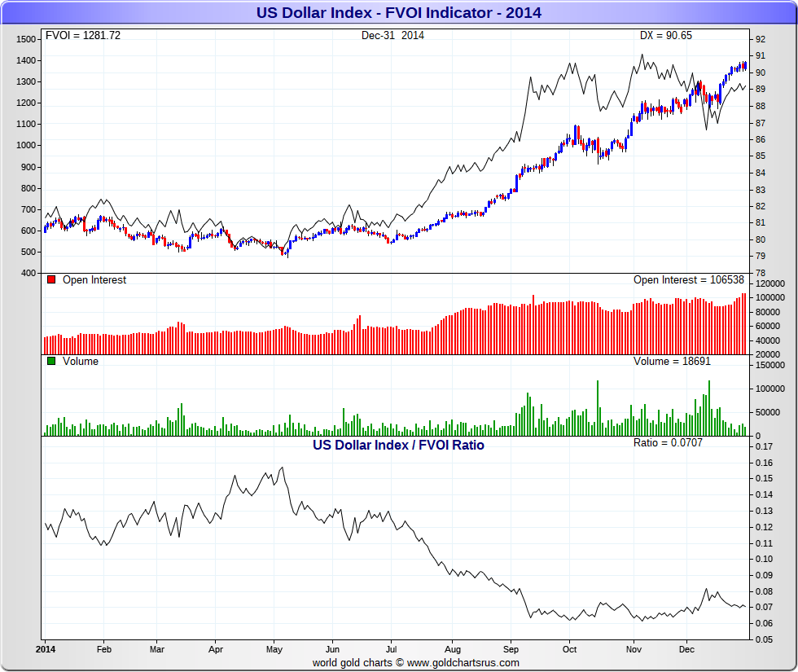Click the 1000 left-axis FVOI tick
The height and width of the screenshot is (672, 798).
click(26, 145)
